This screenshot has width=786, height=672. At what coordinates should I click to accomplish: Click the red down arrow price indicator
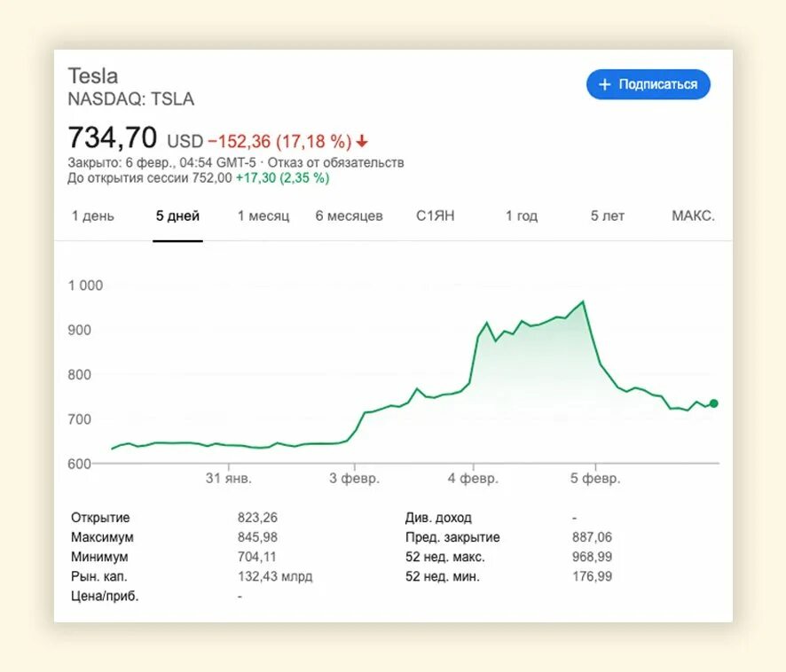362,142
